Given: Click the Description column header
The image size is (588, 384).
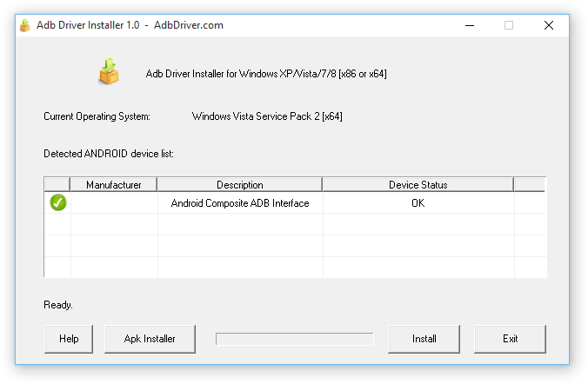Looking at the screenshot, I should tap(240, 184).
